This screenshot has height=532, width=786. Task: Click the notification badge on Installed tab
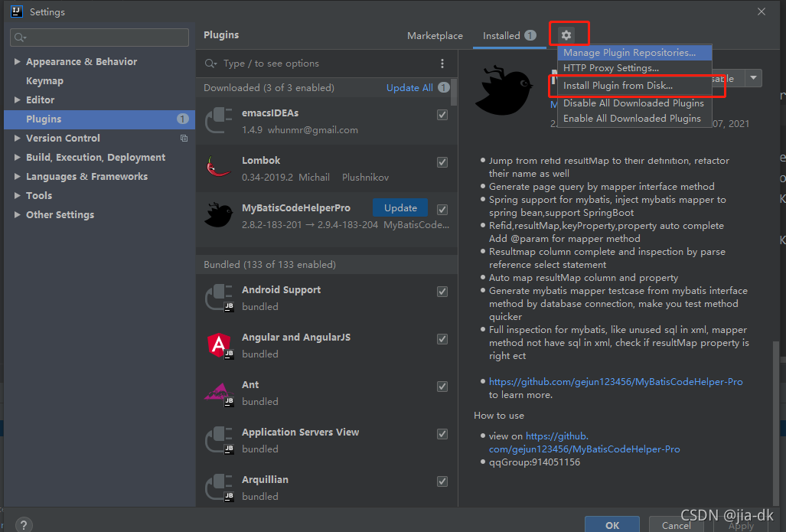tap(530, 35)
